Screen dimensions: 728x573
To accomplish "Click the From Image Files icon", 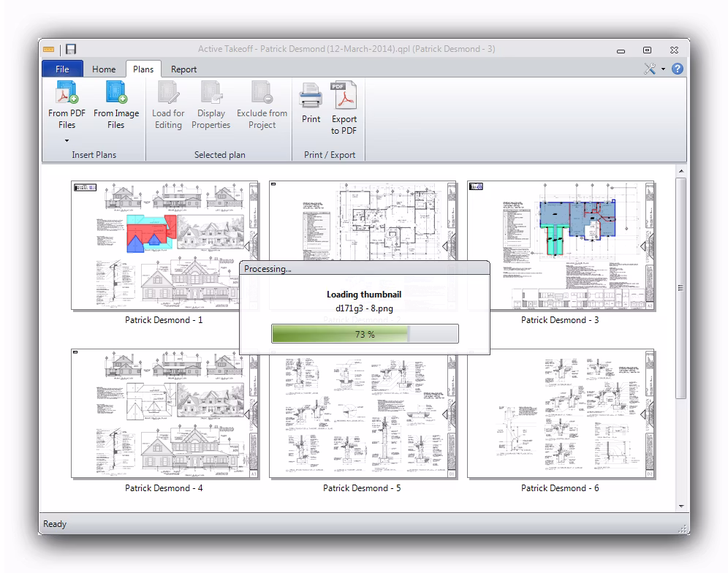I will (115, 94).
